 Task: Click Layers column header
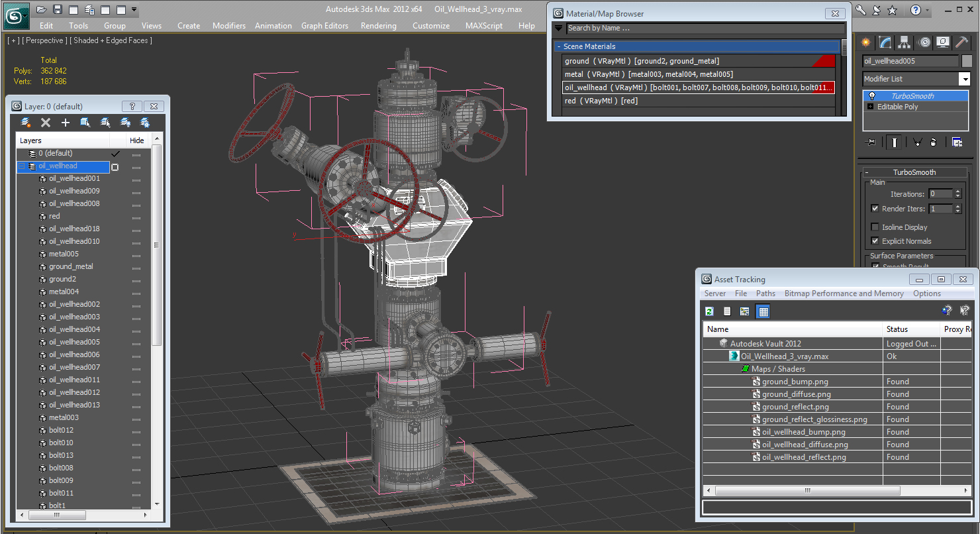[x=63, y=140]
